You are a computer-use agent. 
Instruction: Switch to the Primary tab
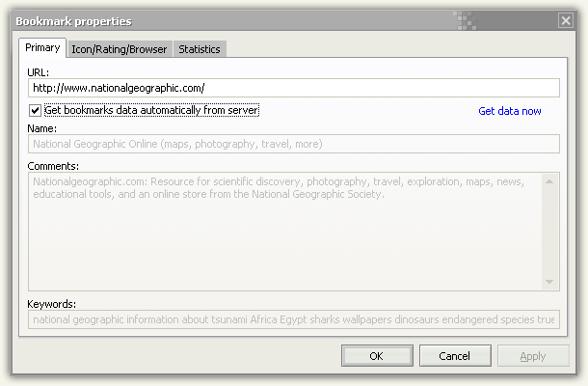point(42,47)
